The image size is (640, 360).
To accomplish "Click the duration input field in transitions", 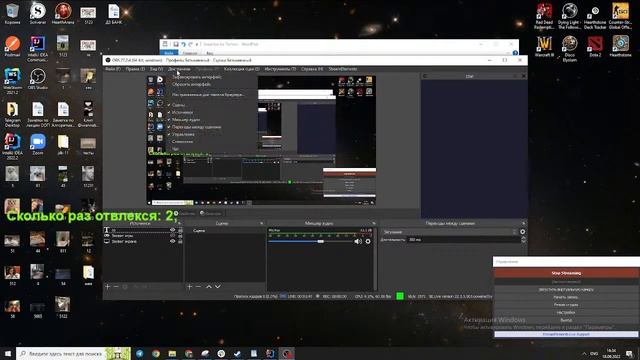I will click(x=463, y=240).
